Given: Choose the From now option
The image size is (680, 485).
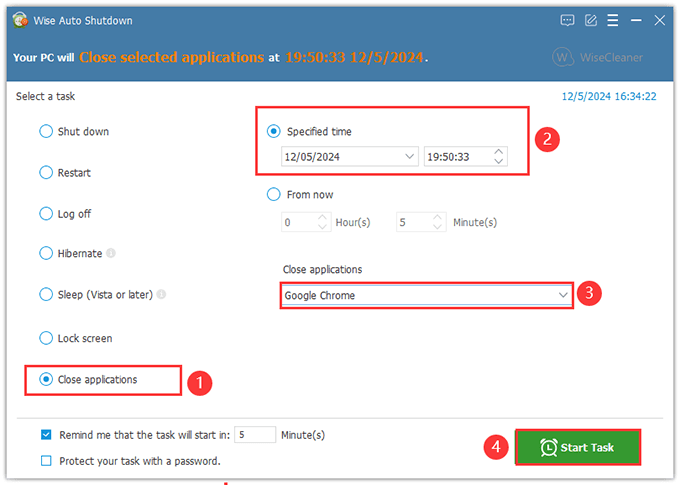Looking at the screenshot, I should [x=300, y=194].
